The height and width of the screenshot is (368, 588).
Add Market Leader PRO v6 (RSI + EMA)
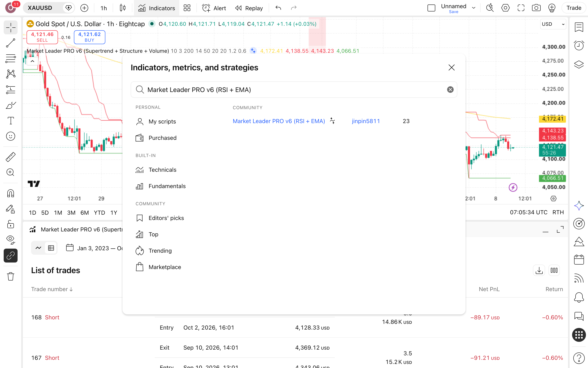[x=279, y=121]
